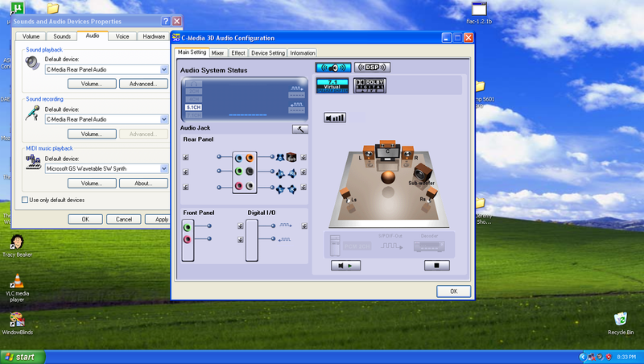The width and height of the screenshot is (644, 364).
Task: Click the pink front panel jack
Action: [188, 239]
